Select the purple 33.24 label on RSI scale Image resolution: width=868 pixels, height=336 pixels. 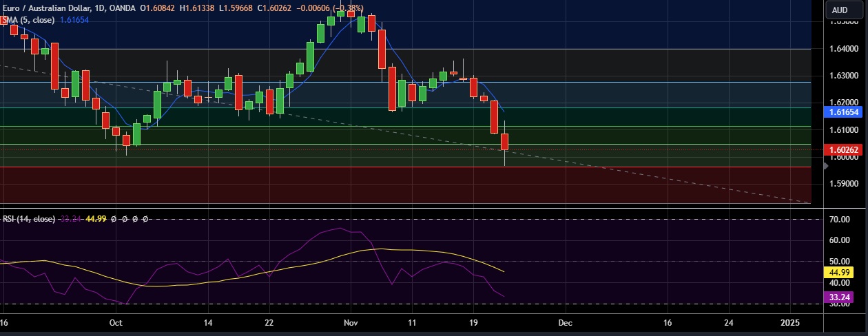click(x=838, y=298)
